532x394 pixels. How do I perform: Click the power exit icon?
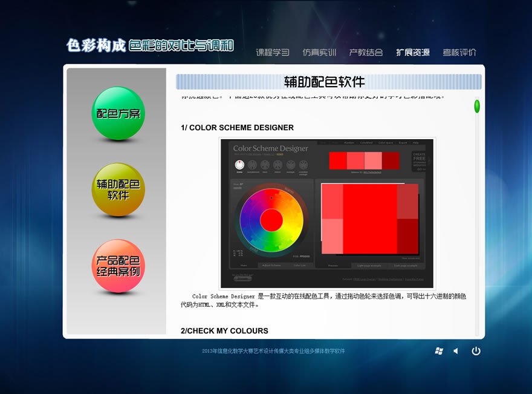pos(476,351)
